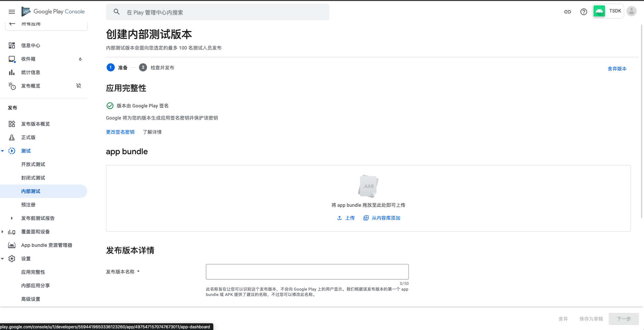Select step 2 检查并发布
The image size is (644, 330).
click(x=156, y=67)
